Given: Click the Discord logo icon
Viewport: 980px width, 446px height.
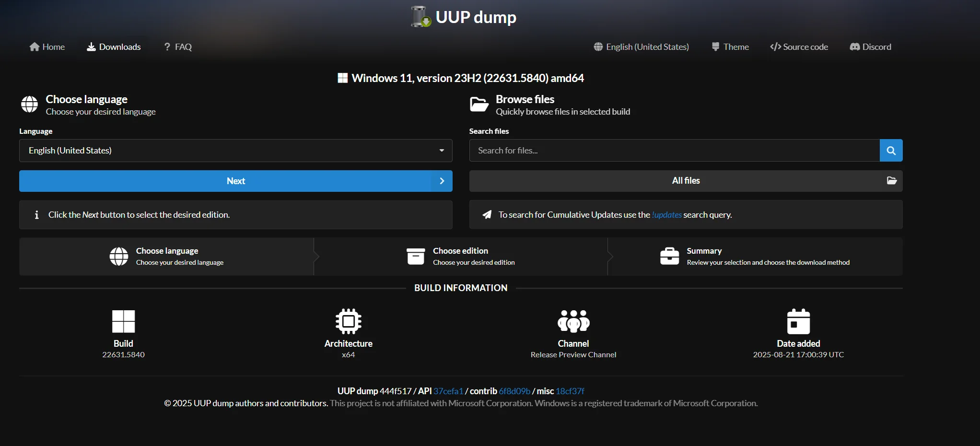Looking at the screenshot, I should coord(855,47).
